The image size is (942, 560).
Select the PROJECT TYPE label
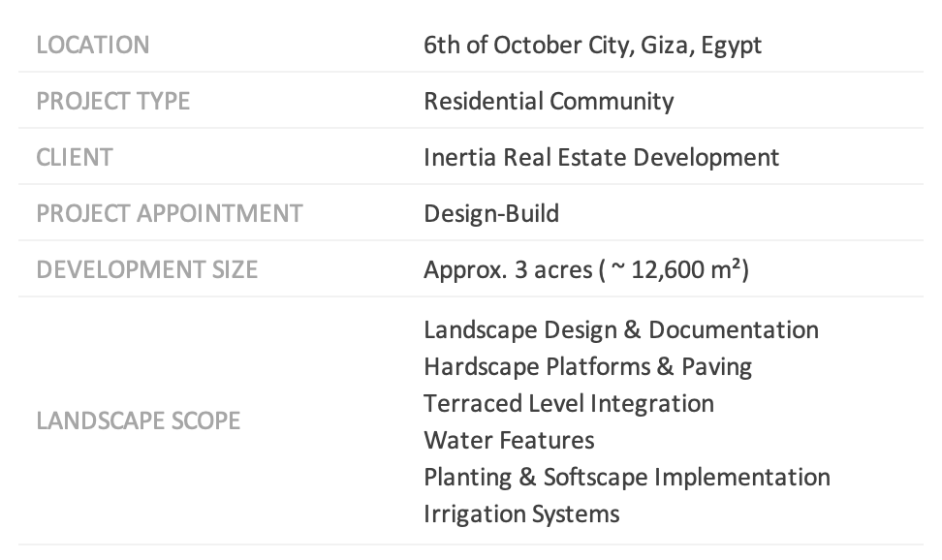[112, 101]
